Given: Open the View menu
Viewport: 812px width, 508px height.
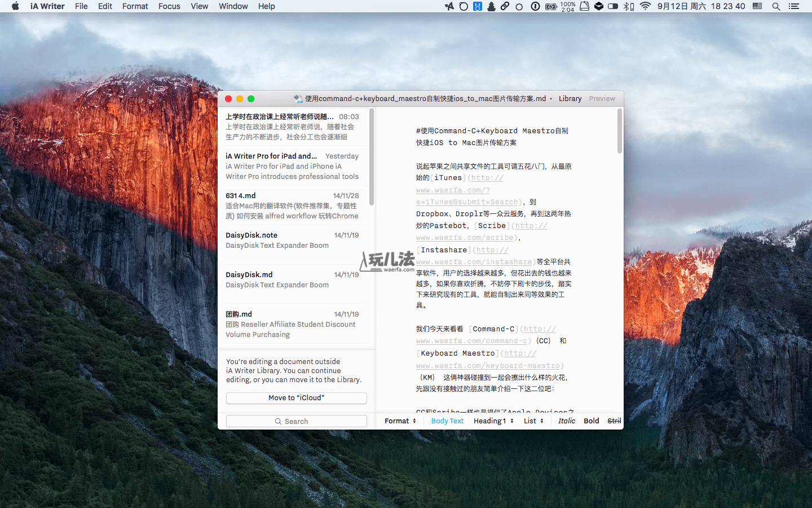Looking at the screenshot, I should (x=200, y=6).
